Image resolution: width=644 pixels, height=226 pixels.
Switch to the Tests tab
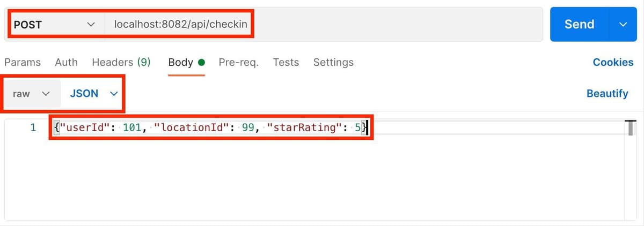pyautogui.click(x=286, y=62)
